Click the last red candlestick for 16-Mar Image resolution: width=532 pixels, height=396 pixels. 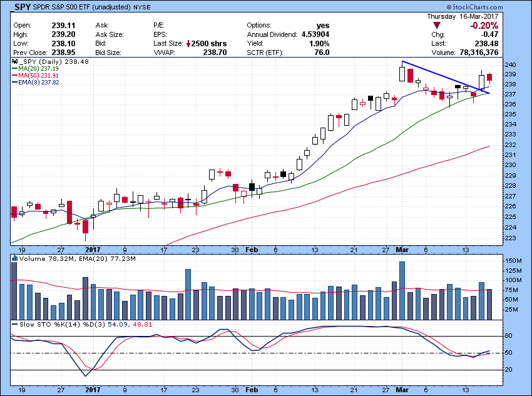[x=489, y=78]
